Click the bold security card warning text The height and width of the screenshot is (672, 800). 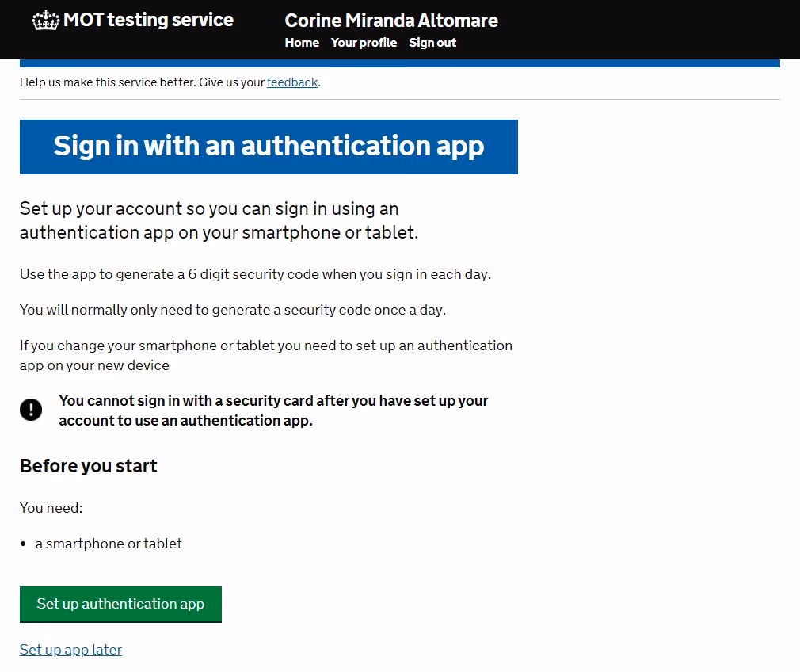click(x=273, y=410)
